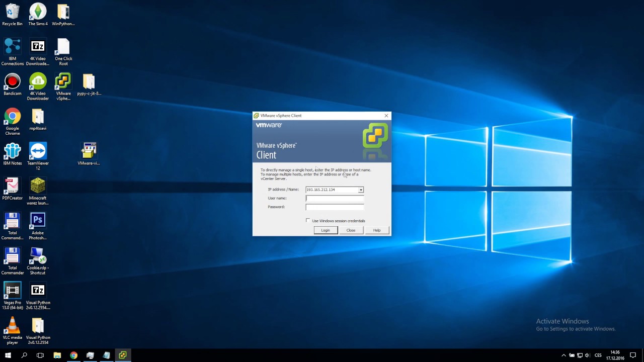Select the IBM Connections desktop icon
The image size is (644, 362).
[x=12, y=52]
